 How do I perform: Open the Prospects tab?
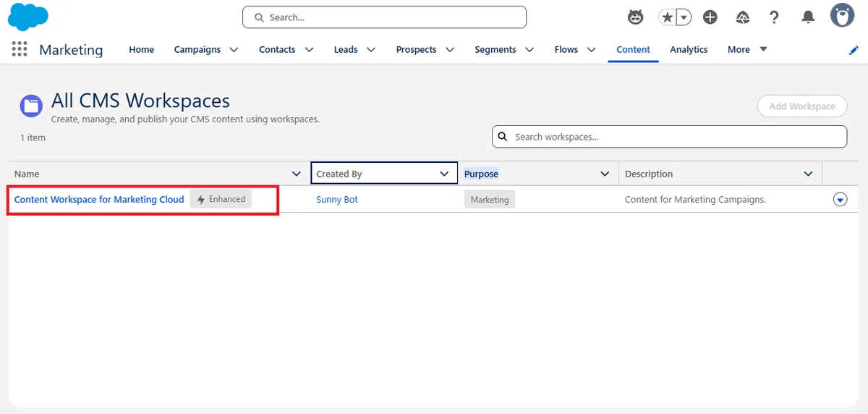(416, 49)
